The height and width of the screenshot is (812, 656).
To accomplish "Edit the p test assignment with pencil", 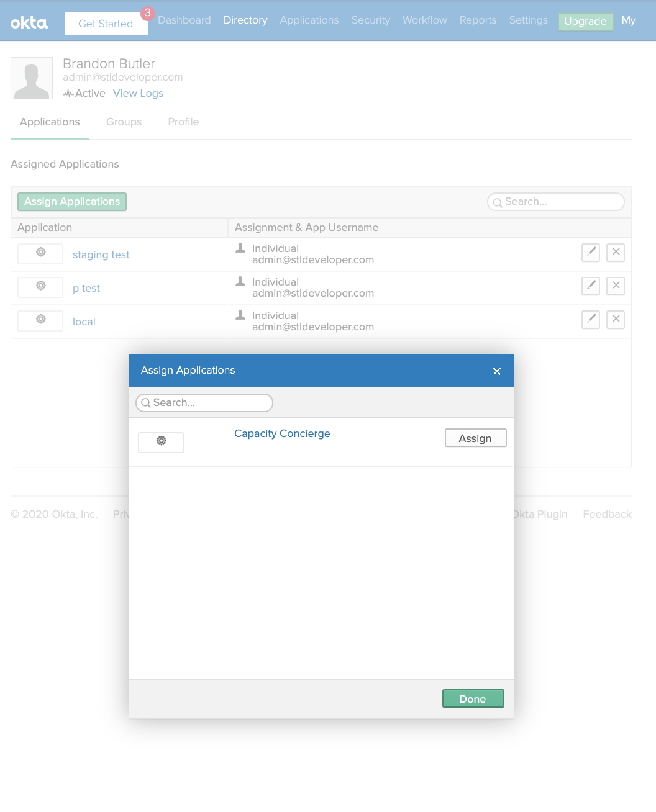I will (x=591, y=286).
